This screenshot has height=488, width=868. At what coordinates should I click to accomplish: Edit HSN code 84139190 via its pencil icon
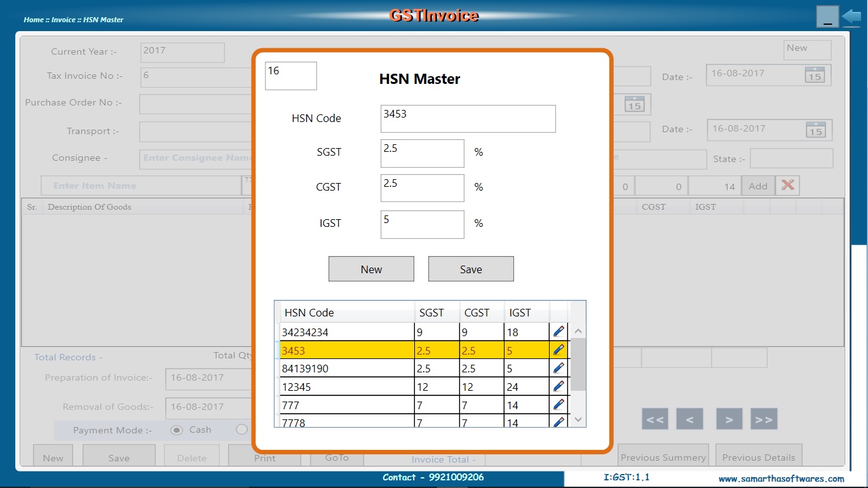pos(559,368)
